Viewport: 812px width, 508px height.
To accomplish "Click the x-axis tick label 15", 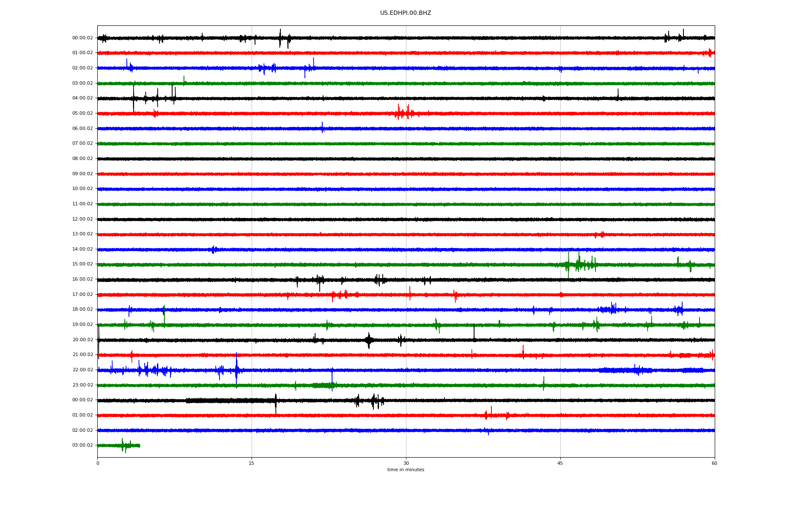I will 252,463.
